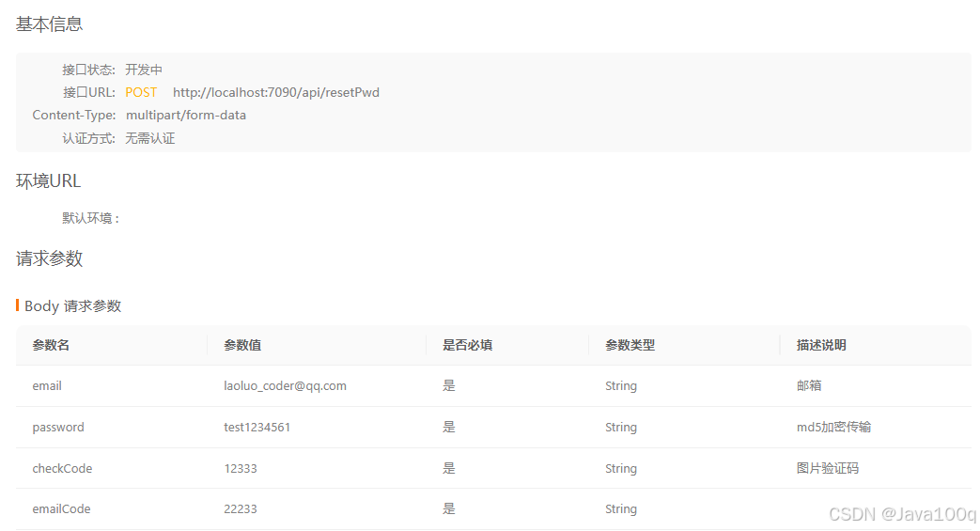Click the 参数名 column header
Image resolution: width=980 pixels, height=531 pixels.
pyautogui.click(x=51, y=345)
